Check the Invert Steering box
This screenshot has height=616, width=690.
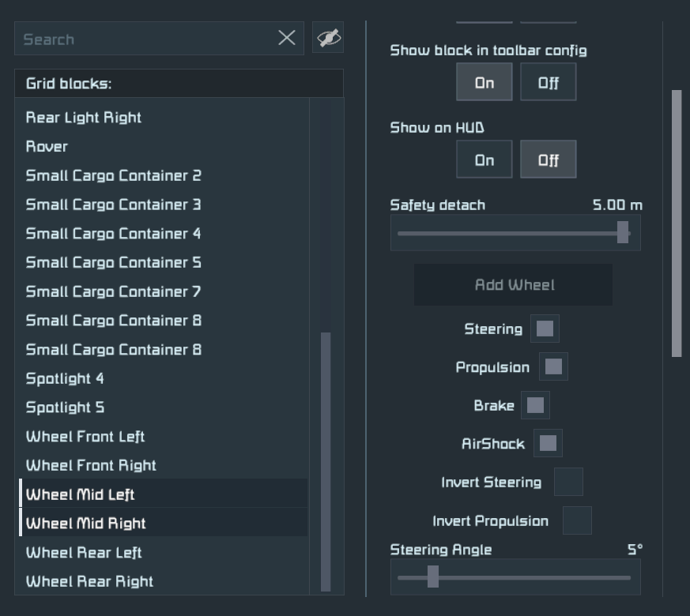click(x=568, y=482)
